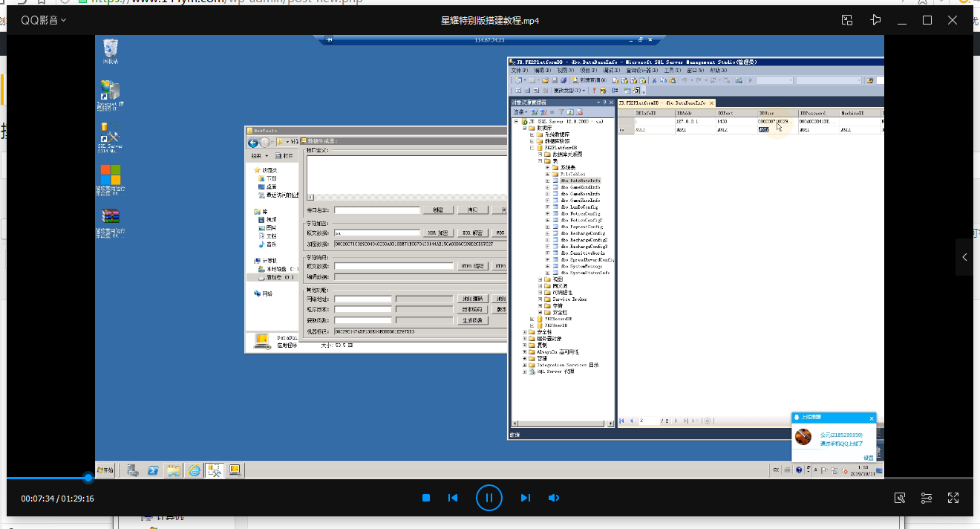Click the SSMS open file toolbar icon
Viewport: 980px width, 529px height.
pos(544,79)
